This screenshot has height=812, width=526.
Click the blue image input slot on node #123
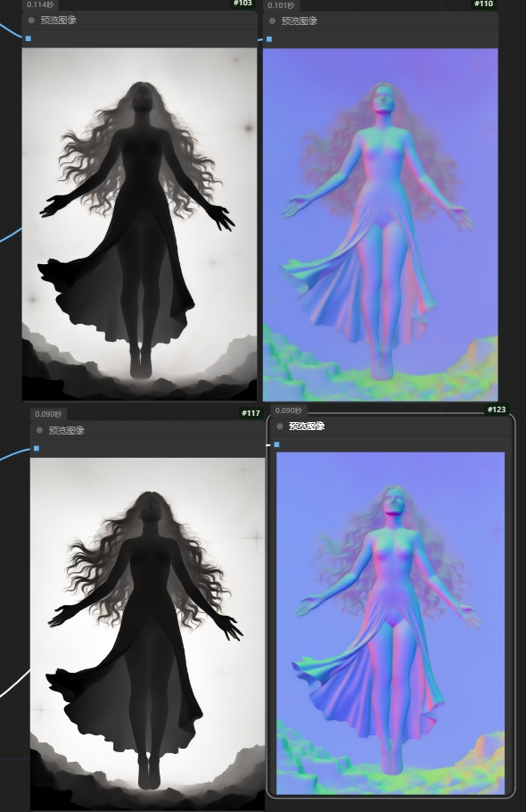(276, 444)
